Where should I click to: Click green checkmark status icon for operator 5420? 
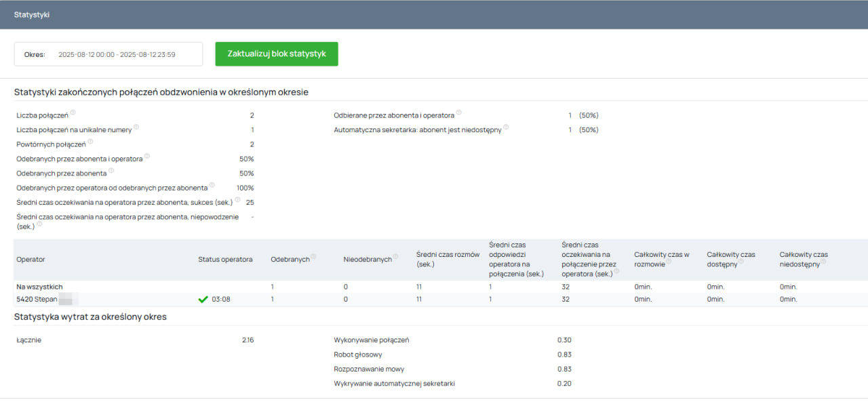coord(203,299)
